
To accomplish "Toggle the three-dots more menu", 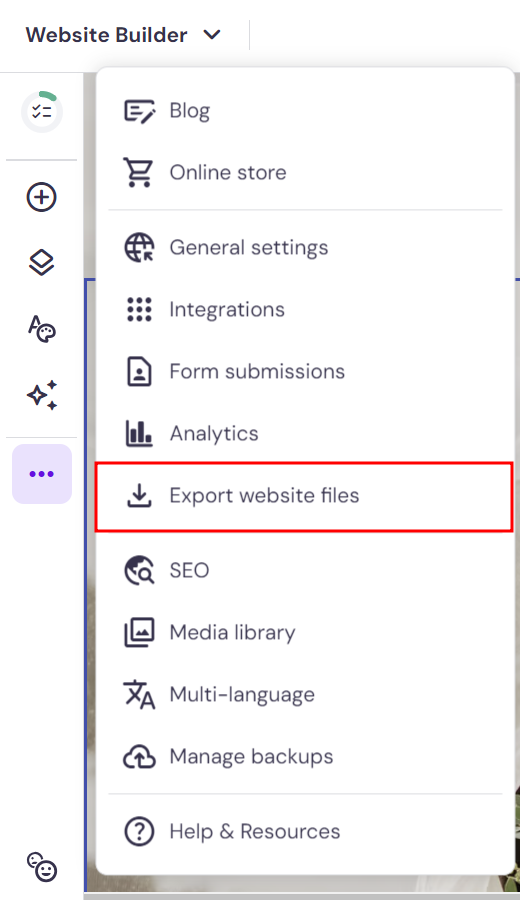I will pos(42,474).
